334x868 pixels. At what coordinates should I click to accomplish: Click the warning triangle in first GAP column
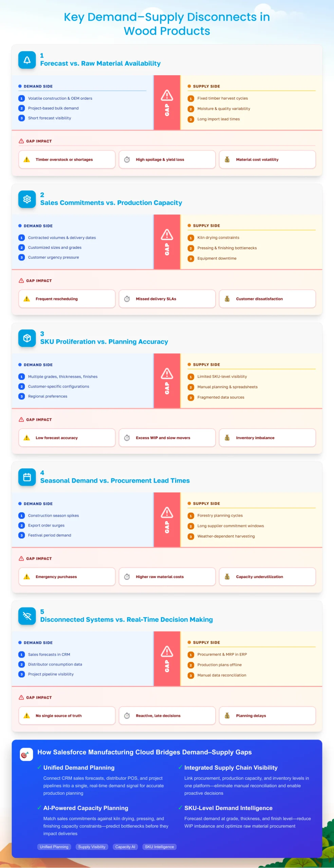pos(167,95)
